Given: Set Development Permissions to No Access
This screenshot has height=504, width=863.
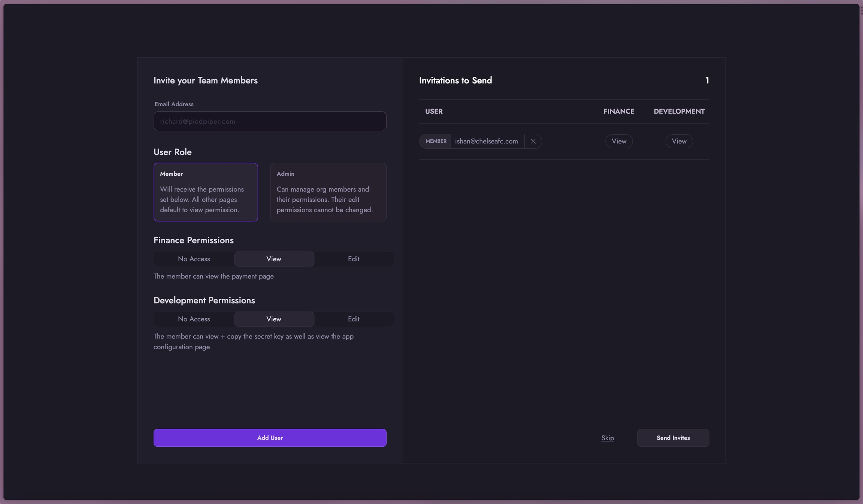Looking at the screenshot, I should [x=194, y=319].
